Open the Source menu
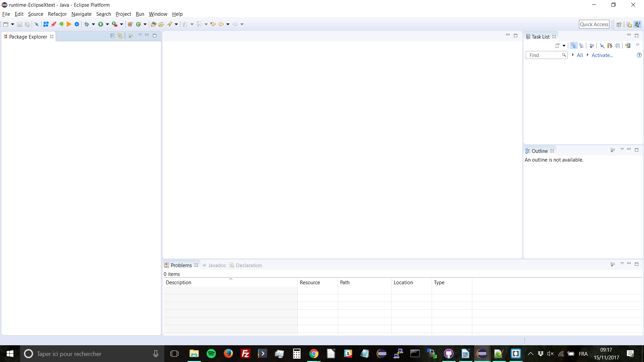 [36, 14]
